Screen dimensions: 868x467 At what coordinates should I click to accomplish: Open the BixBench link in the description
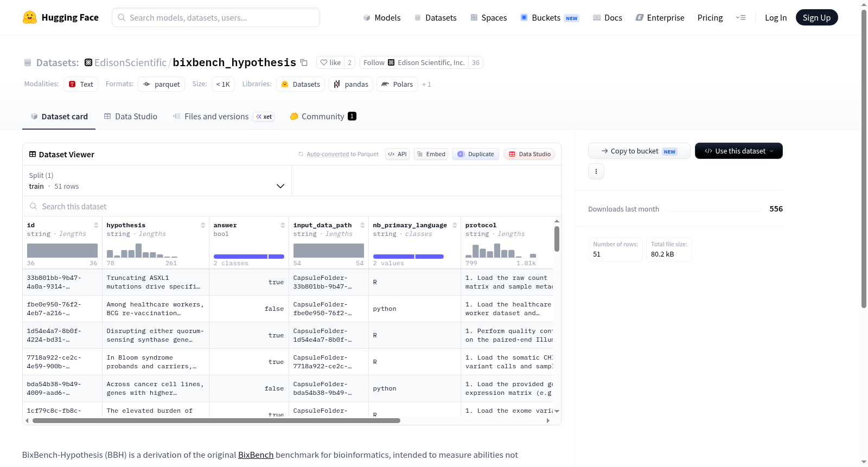[x=256, y=455]
